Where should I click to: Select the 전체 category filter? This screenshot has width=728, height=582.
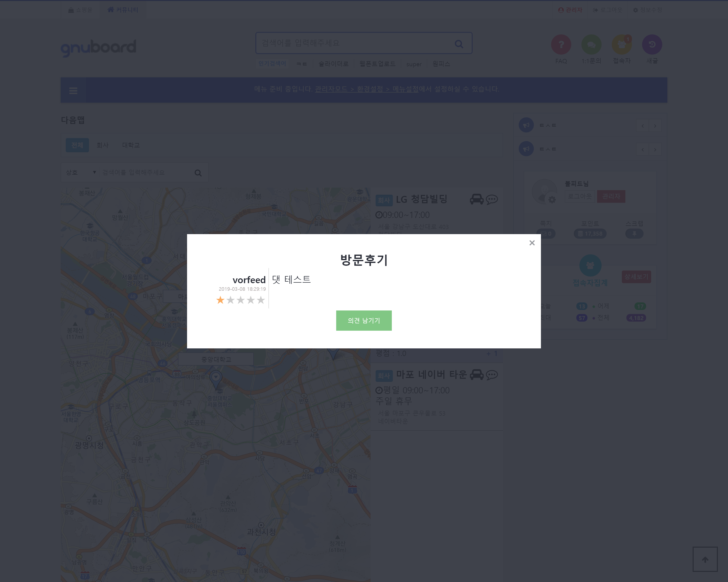point(77,145)
